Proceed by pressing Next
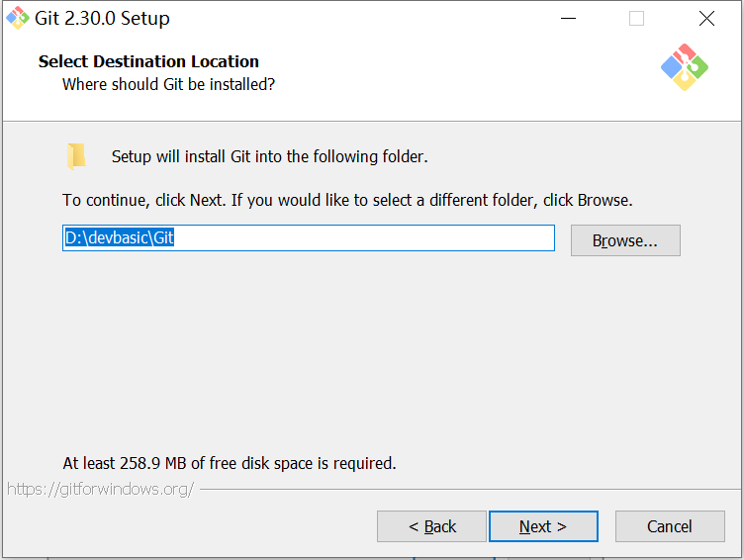The height and width of the screenshot is (560, 744). [543, 526]
